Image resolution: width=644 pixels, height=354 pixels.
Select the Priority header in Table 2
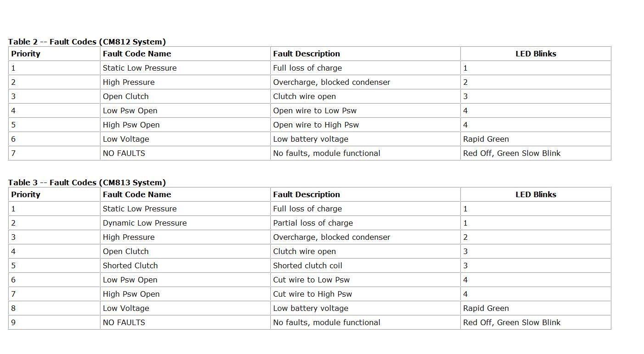54,54
